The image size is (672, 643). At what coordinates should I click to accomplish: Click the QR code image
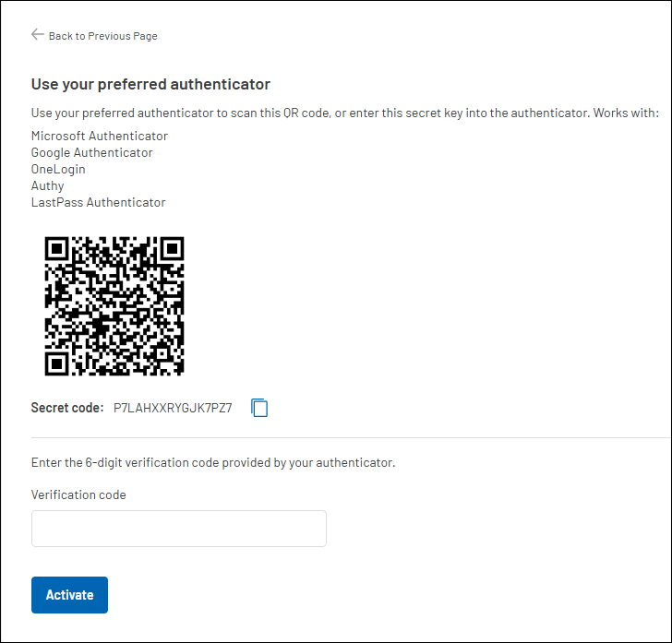(x=114, y=305)
